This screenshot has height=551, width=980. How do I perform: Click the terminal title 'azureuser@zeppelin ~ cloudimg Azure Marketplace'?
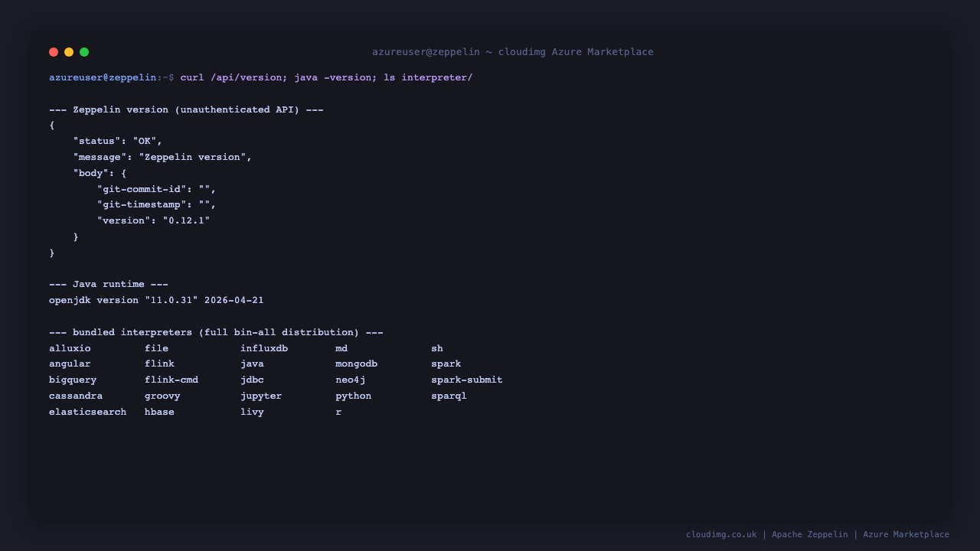click(x=513, y=52)
